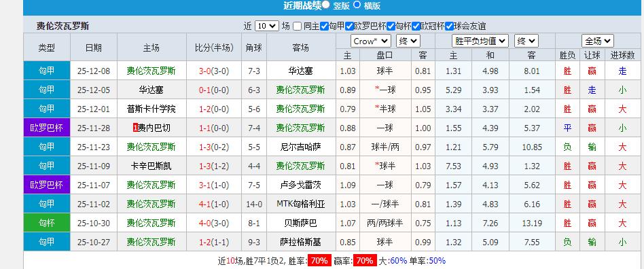Click the 类型 column header

47,48
